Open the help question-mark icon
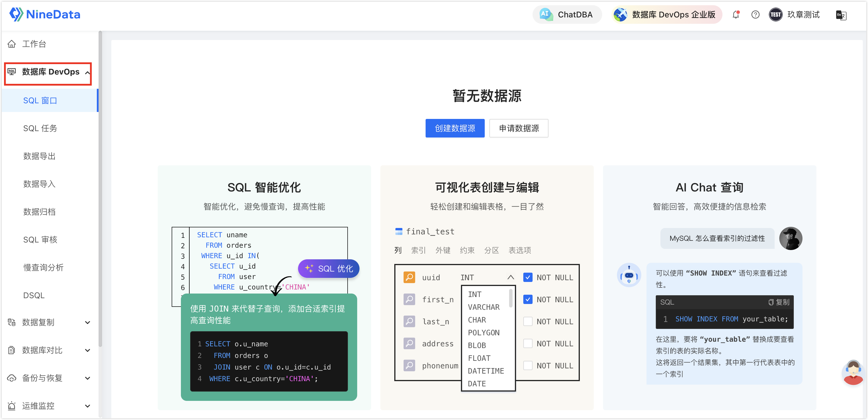 756,15
